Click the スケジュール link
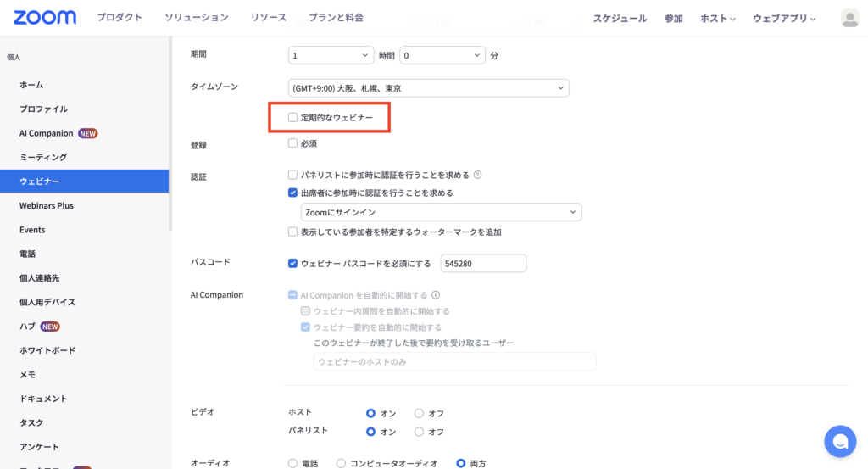This screenshot has height=469, width=868. pyautogui.click(x=620, y=19)
